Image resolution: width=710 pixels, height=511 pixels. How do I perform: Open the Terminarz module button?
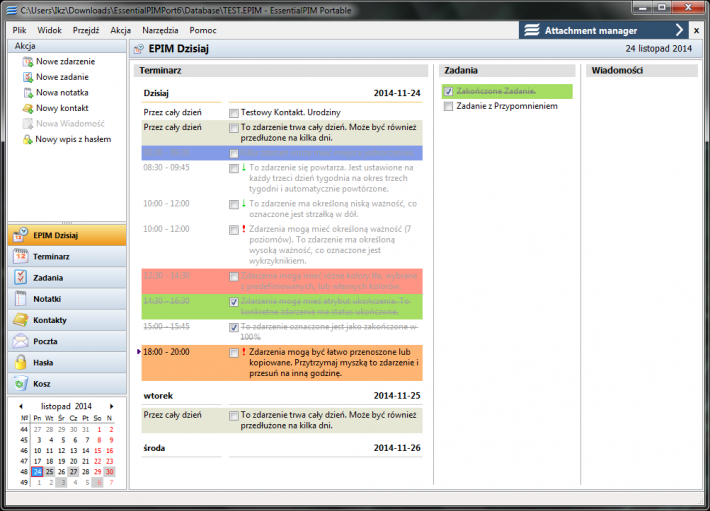67,256
